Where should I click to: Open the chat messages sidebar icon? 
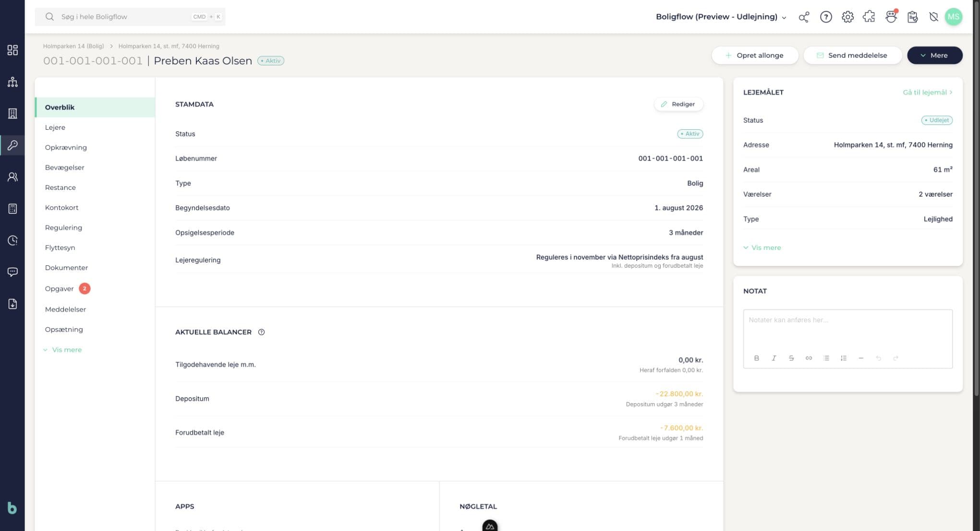[12, 272]
